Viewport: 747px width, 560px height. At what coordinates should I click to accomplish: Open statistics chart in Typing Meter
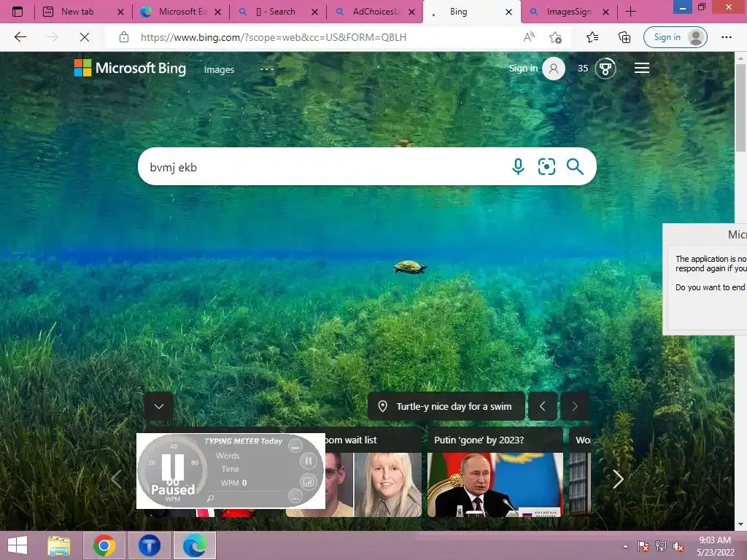(309, 482)
